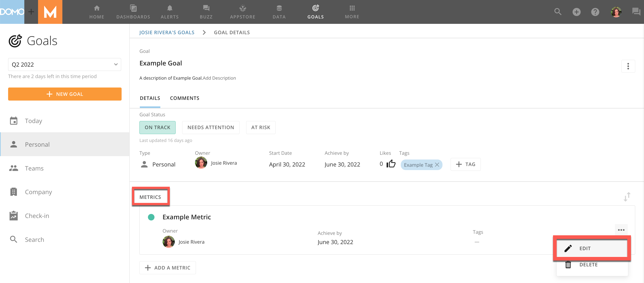Open Example Metric's ellipsis menu
644x283 pixels.
(621, 230)
